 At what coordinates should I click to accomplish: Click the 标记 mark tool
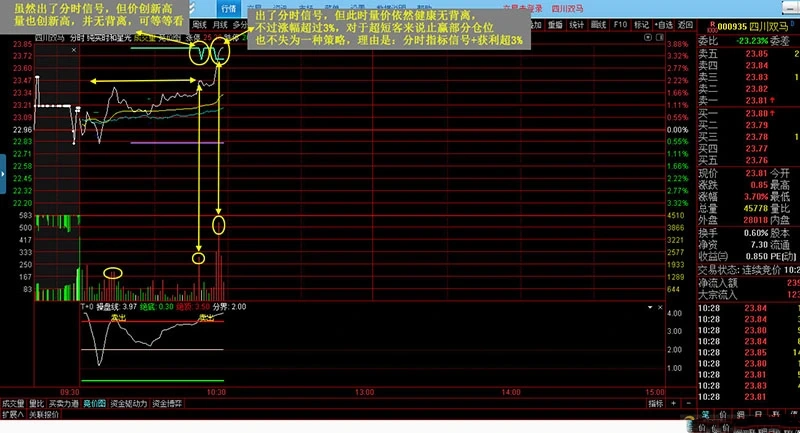641,24
